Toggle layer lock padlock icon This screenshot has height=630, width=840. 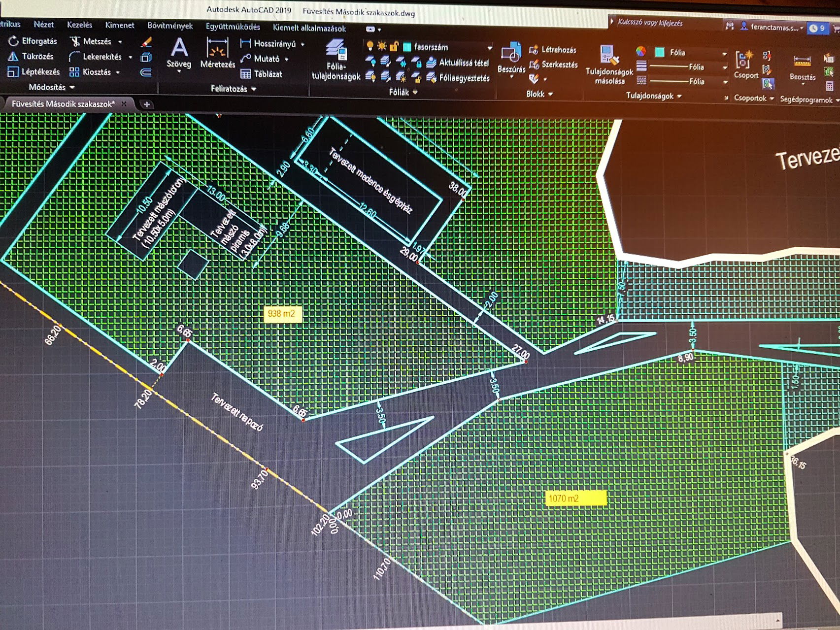click(x=394, y=47)
